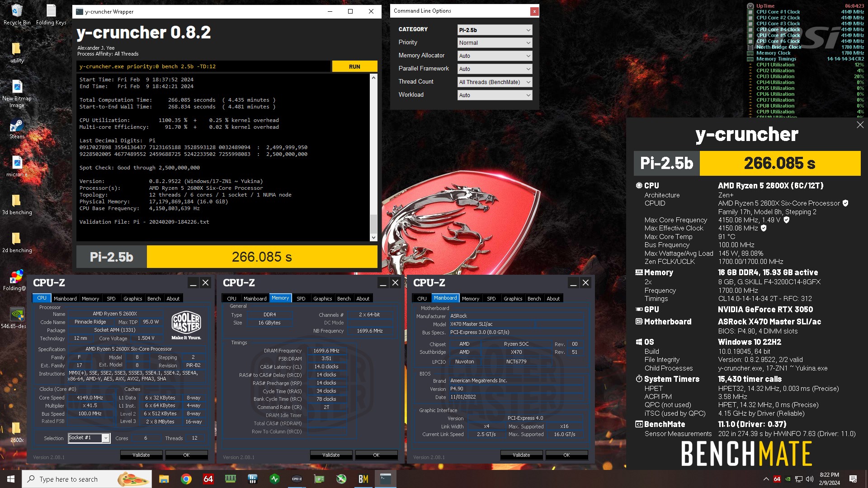
Task: Click OK in the middle CPU-Z window
Action: click(376, 455)
